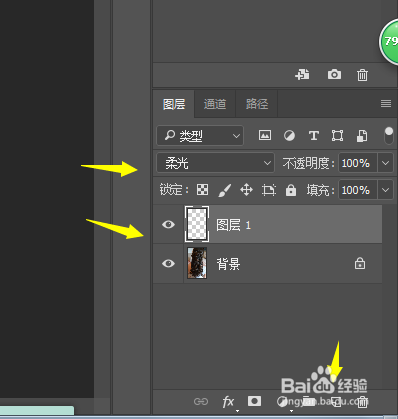
Task: Create new document from current state icon
Action: click(x=302, y=75)
